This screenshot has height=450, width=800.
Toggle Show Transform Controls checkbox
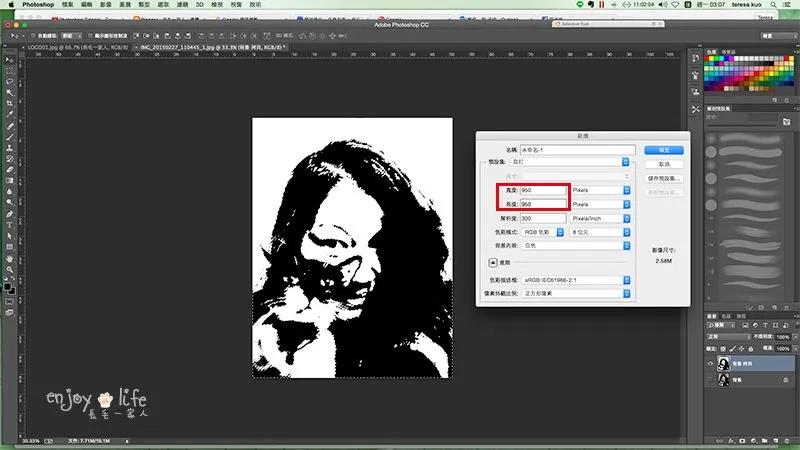(90, 36)
